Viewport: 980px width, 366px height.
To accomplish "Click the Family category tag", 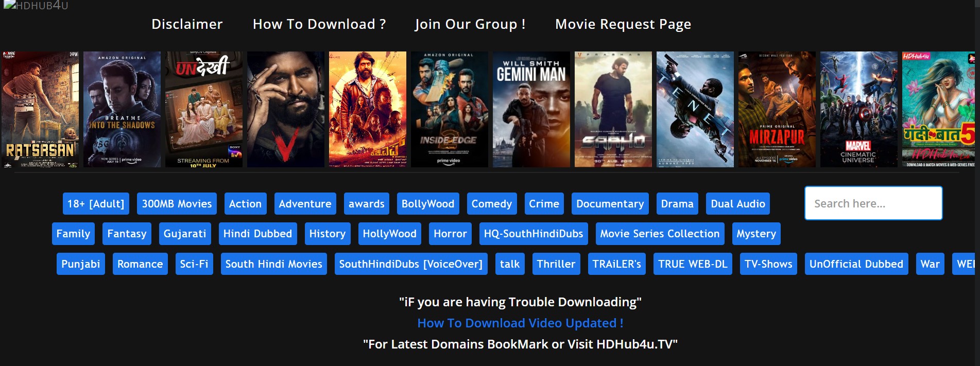I will click(x=73, y=234).
